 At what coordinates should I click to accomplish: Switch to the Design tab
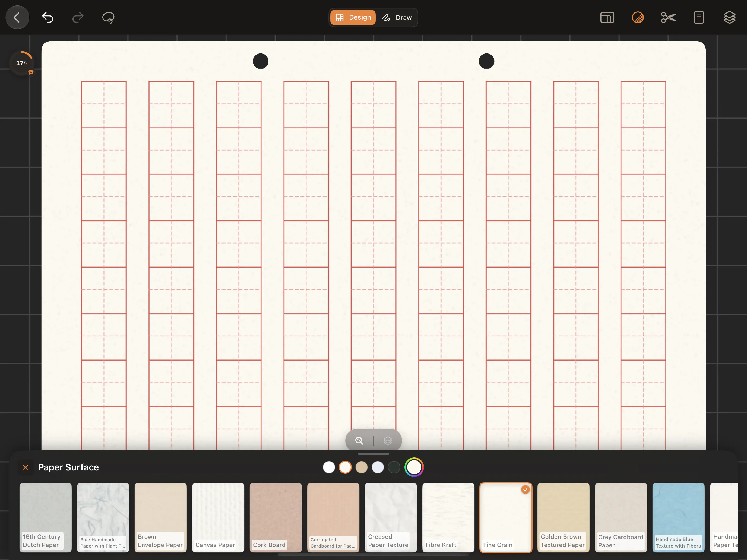(353, 17)
